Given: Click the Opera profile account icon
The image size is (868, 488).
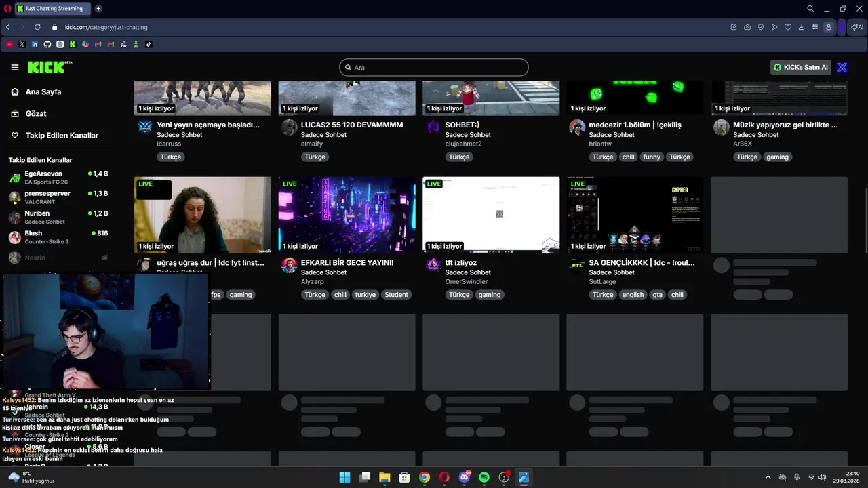Looking at the screenshot, I should 829,27.
